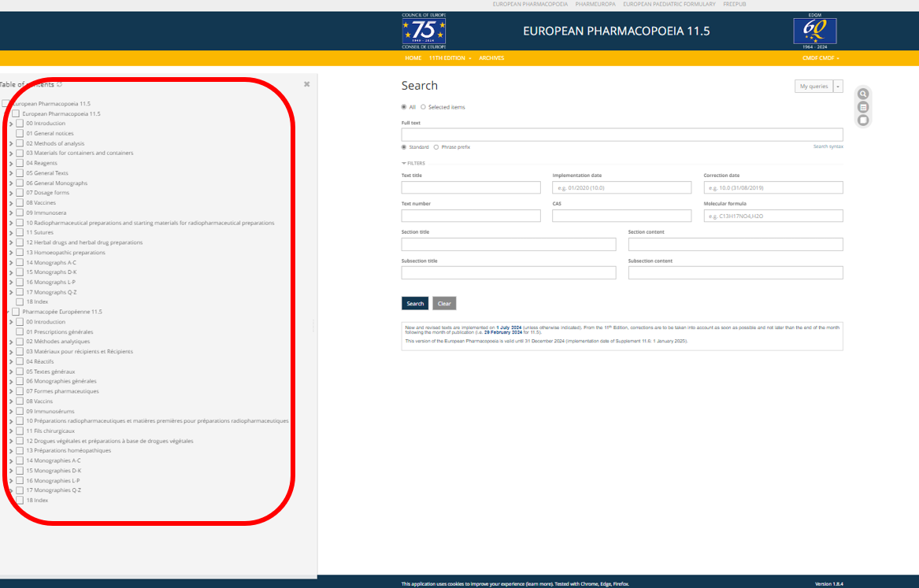Select the '05 Textes généraux' row
The width and height of the screenshot is (919, 588).
click(50, 372)
